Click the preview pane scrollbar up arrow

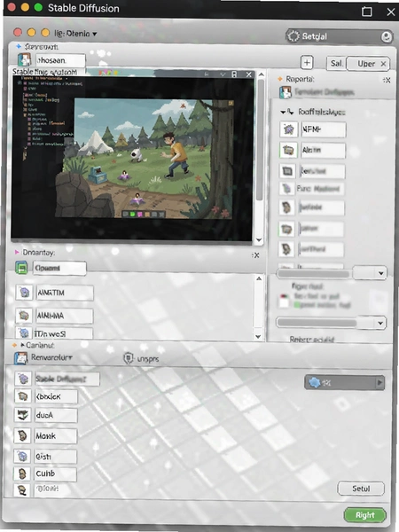(x=261, y=74)
